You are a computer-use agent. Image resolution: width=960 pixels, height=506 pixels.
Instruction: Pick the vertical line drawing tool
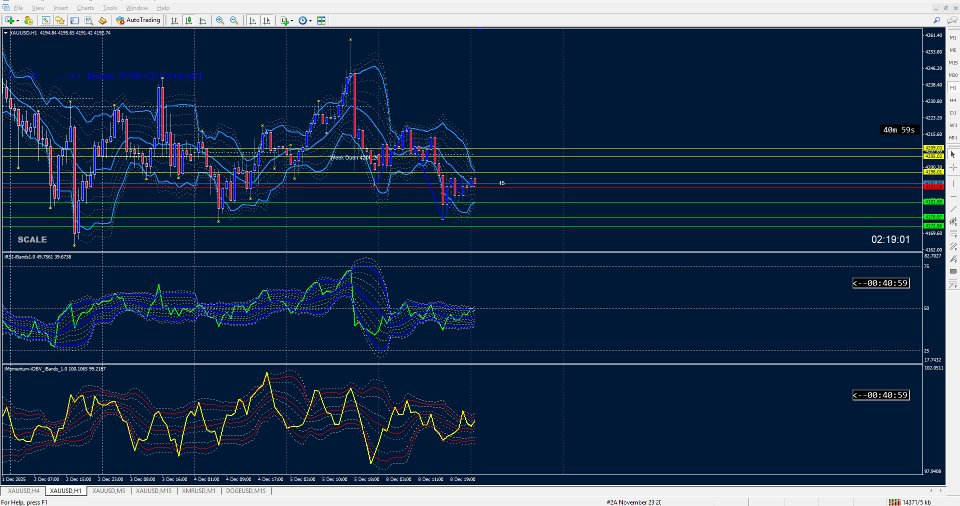953,183
